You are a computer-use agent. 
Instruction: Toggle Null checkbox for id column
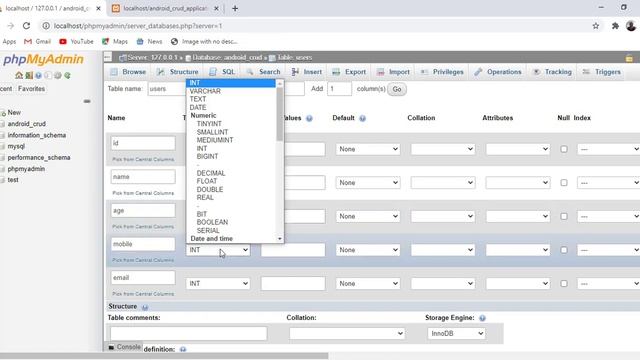[x=564, y=149]
